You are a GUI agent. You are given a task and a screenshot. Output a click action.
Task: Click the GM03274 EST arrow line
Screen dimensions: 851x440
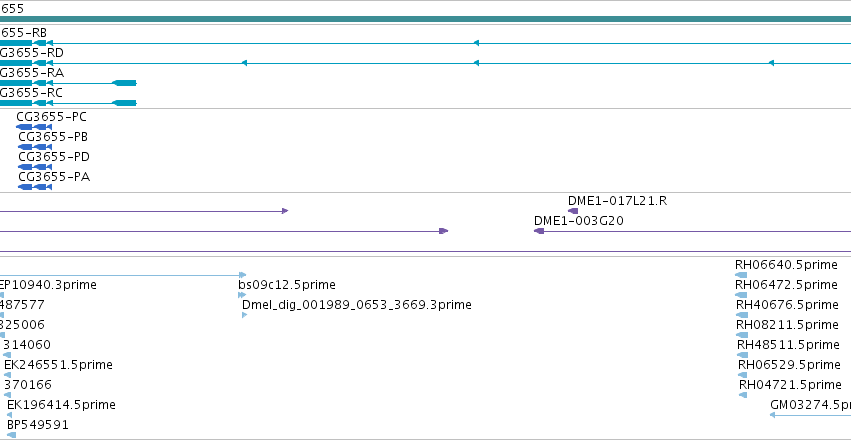tap(810, 415)
